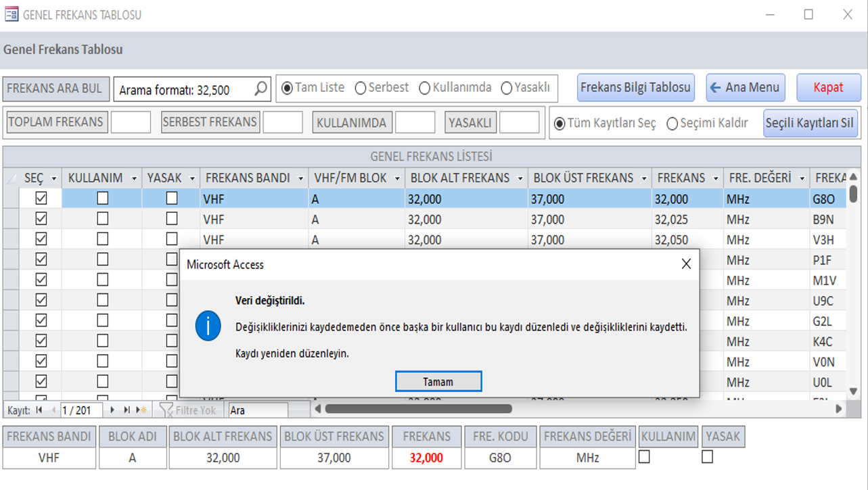
Task: Click the Filtre Yok funnel icon
Action: [166, 410]
